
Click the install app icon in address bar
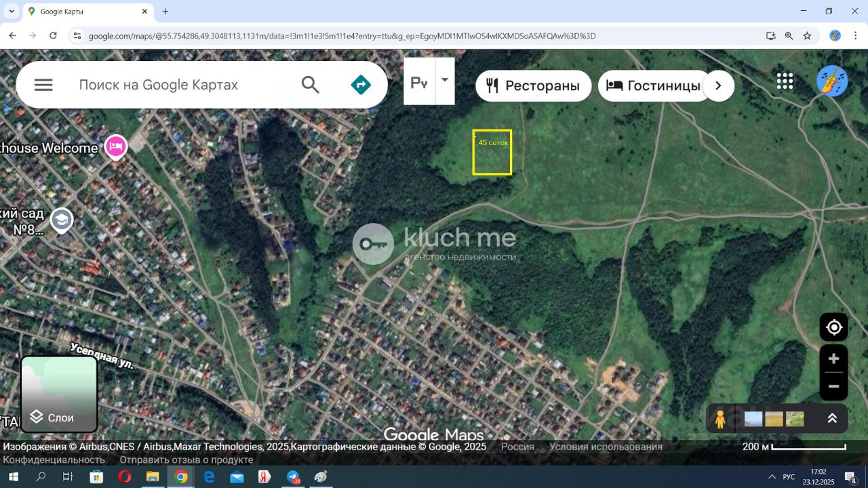[771, 36]
